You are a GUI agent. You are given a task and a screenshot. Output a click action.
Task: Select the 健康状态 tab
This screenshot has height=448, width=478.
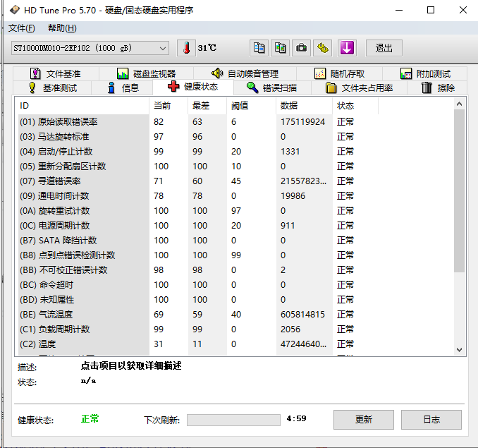click(193, 87)
